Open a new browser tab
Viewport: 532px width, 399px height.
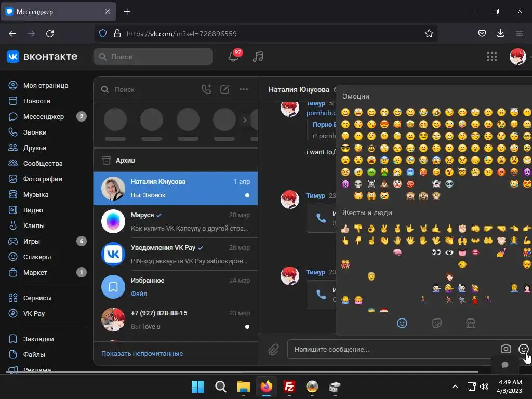[x=127, y=12]
